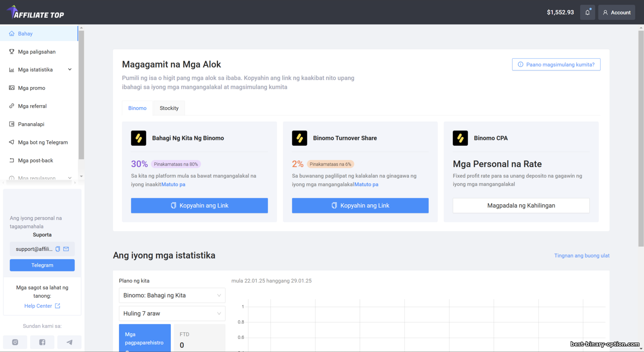644x352 pixels.
Task: Select the Binomo tab
Action: click(137, 108)
